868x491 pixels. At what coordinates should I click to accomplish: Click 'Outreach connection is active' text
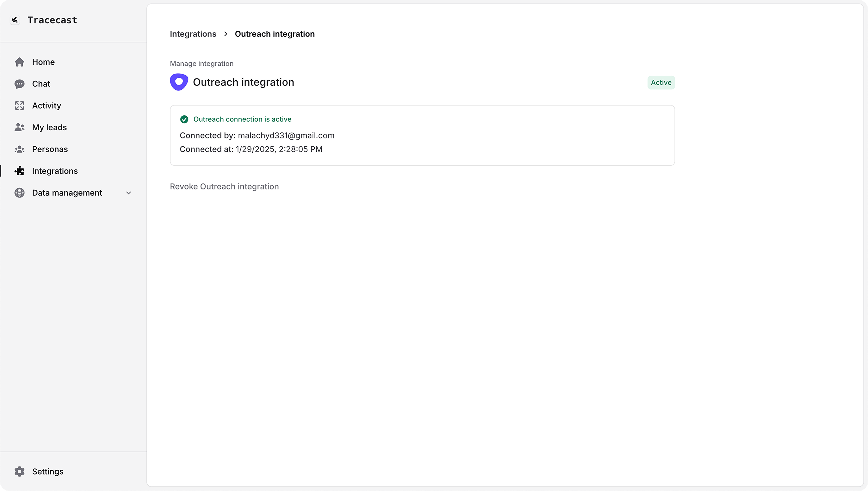pos(242,119)
